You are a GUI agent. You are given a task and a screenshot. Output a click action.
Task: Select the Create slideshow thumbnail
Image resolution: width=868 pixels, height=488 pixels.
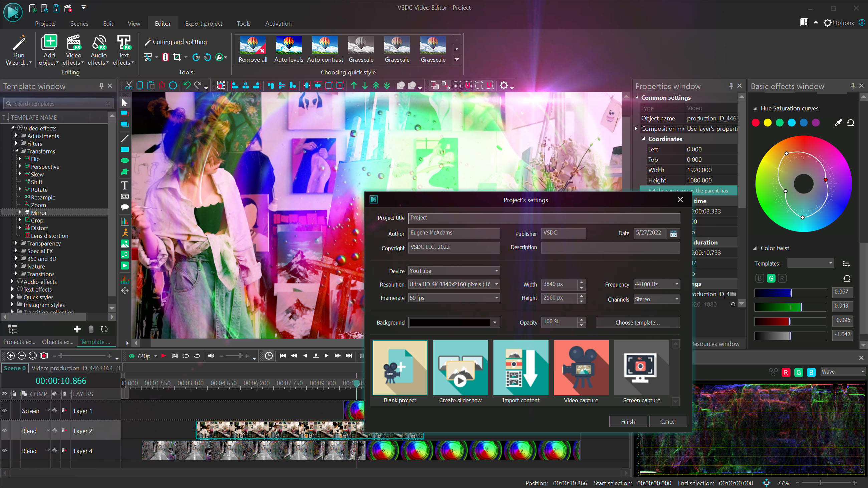pyautogui.click(x=460, y=368)
